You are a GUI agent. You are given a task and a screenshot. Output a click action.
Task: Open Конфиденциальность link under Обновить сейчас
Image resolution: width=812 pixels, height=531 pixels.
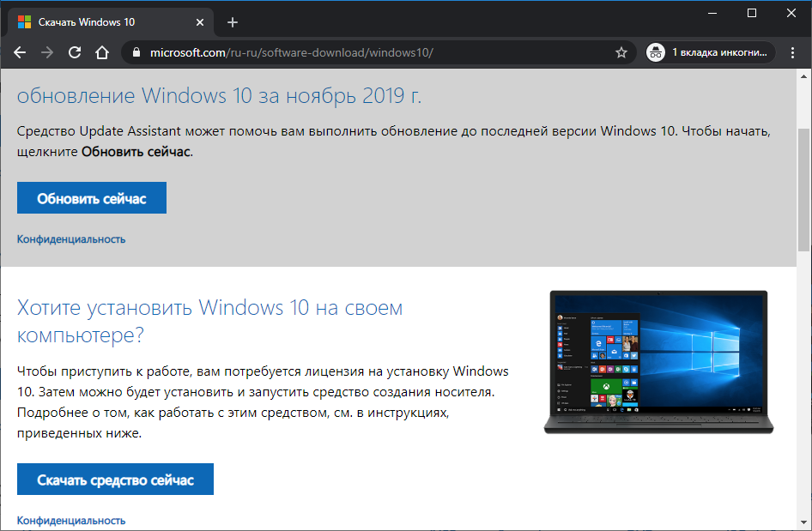coord(71,239)
